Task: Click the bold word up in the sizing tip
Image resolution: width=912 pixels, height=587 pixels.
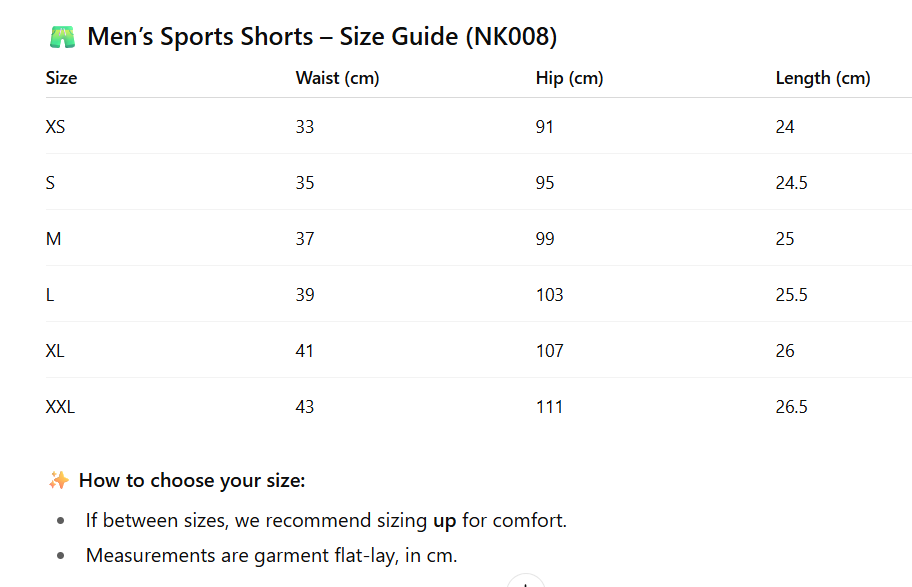Action: 444,521
